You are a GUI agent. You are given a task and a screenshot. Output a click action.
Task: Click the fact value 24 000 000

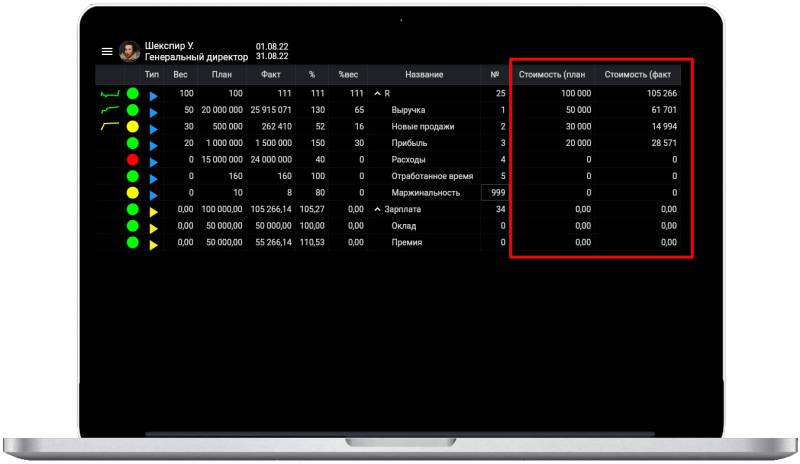(271, 160)
